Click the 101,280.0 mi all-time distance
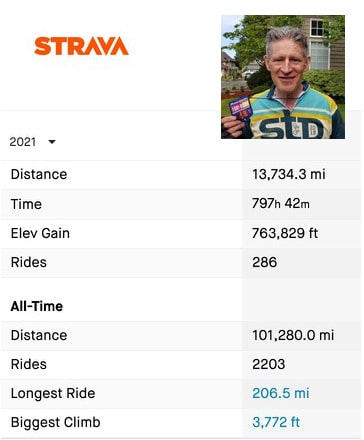Image resolution: width=364 pixels, height=440 pixels. [293, 335]
